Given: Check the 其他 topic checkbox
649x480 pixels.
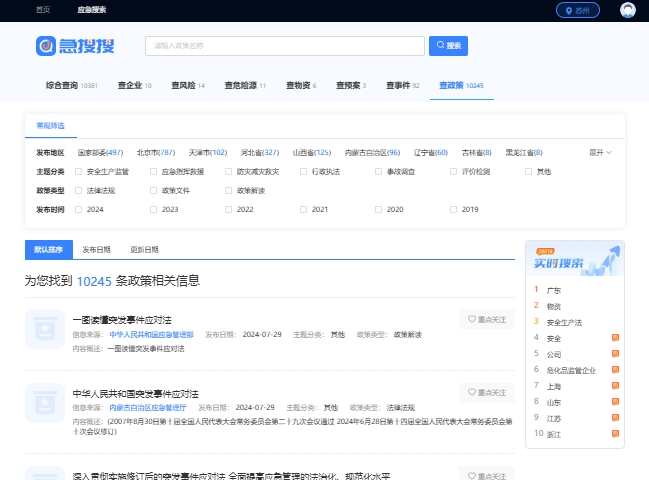Looking at the screenshot, I should [x=528, y=171].
